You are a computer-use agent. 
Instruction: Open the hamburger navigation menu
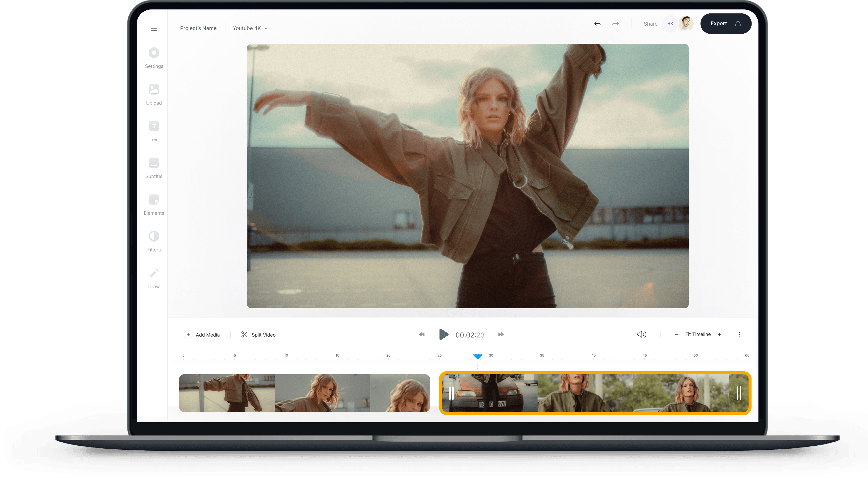(154, 29)
